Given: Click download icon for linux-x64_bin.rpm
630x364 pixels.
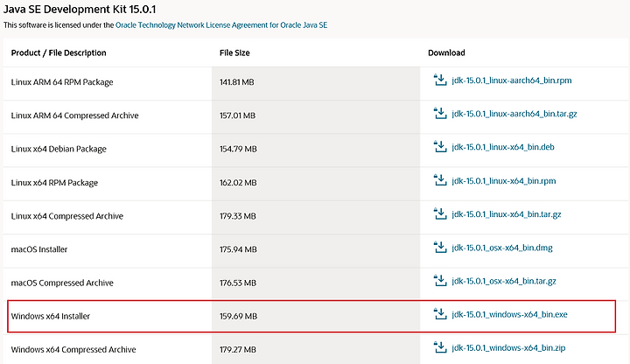Looking at the screenshot, I should 440,180.
